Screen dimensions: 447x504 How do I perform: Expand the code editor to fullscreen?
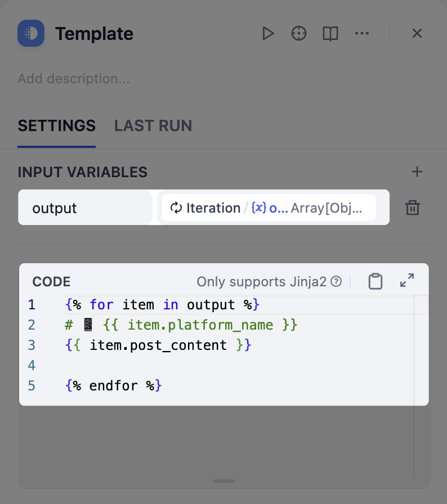coord(406,280)
